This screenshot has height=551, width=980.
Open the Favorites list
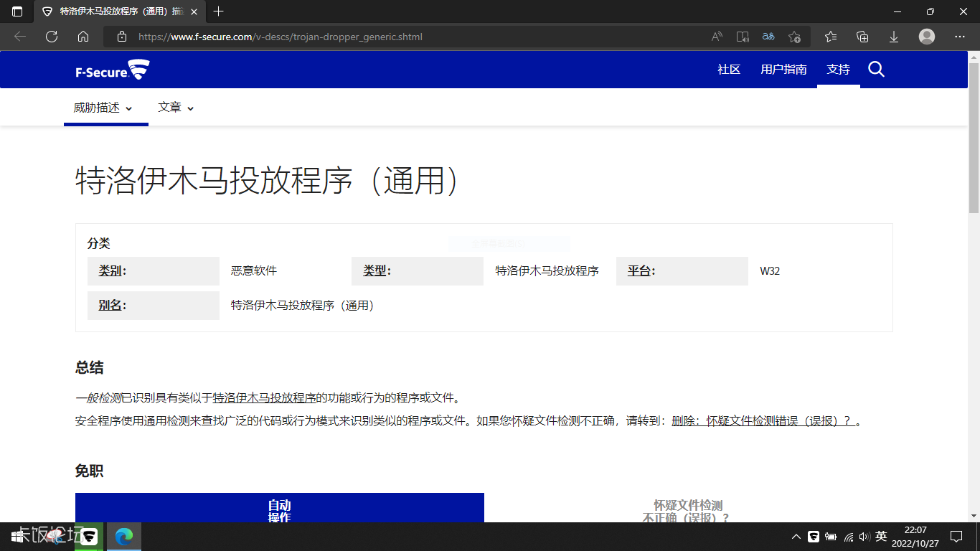pyautogui.click(x=831, y=37)
